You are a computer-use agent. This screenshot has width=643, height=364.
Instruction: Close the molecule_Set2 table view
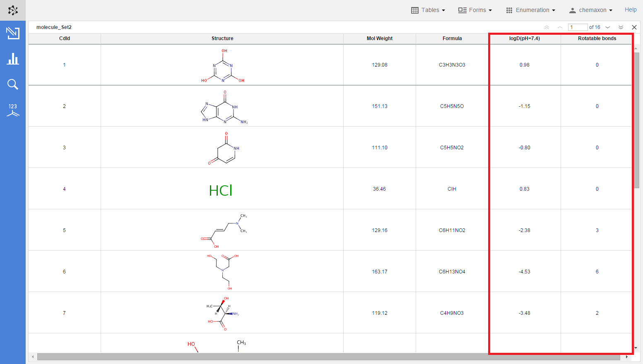634,27
